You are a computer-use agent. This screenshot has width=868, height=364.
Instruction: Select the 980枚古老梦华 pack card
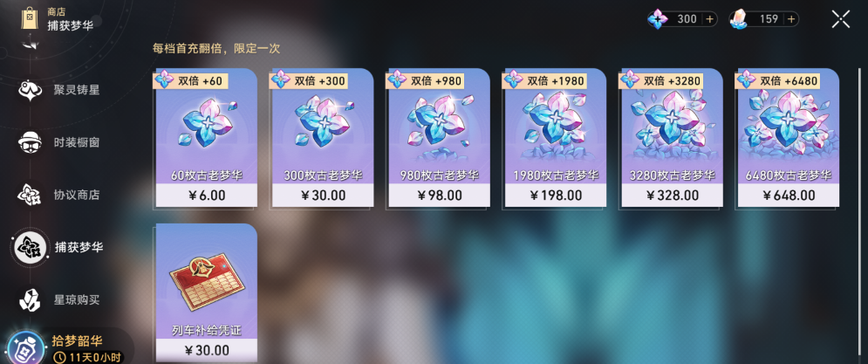tap(439, 139)
